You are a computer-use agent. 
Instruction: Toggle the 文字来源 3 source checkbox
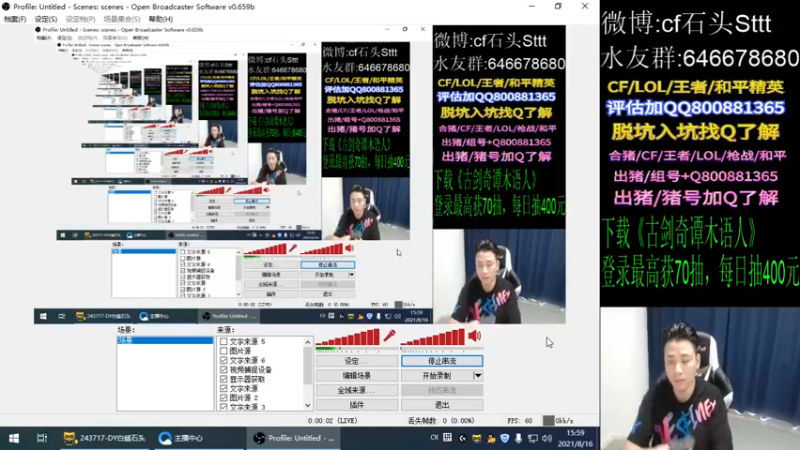223,407
